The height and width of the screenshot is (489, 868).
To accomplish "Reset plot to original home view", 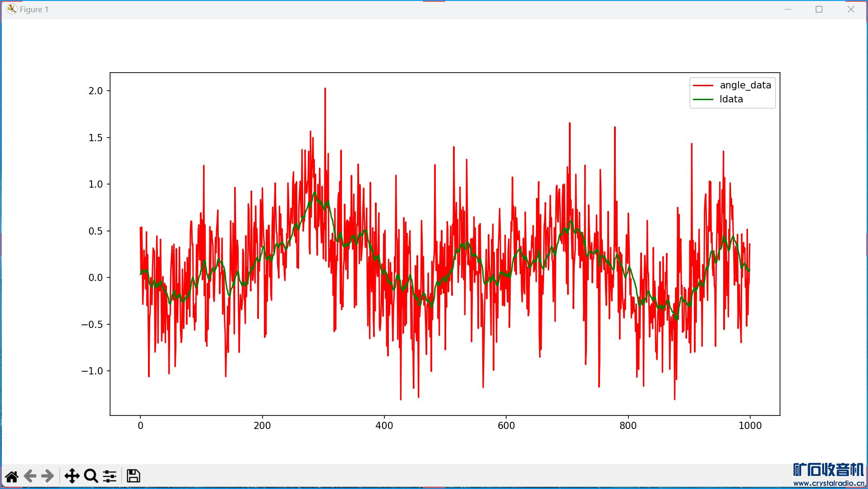I will tap(12, 476).
